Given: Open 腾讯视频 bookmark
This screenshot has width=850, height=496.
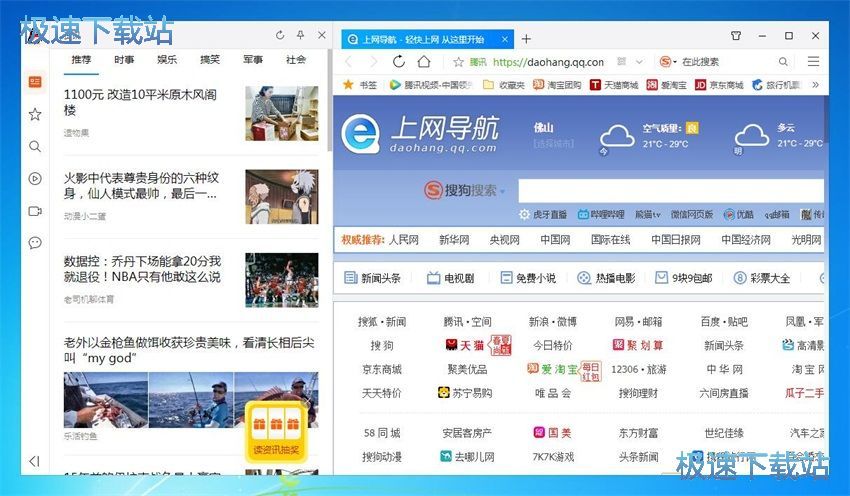Looking at the screenshot, I should coord(432,85).
